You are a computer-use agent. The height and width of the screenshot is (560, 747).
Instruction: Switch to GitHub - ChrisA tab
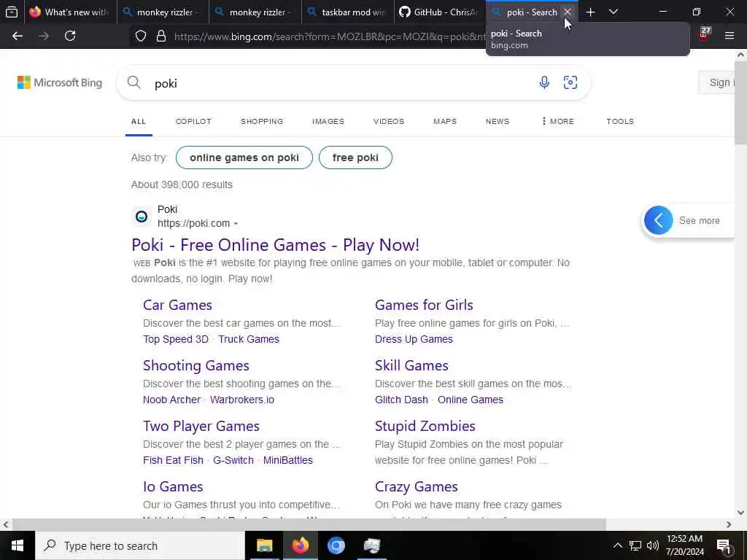tap(440, 12)
